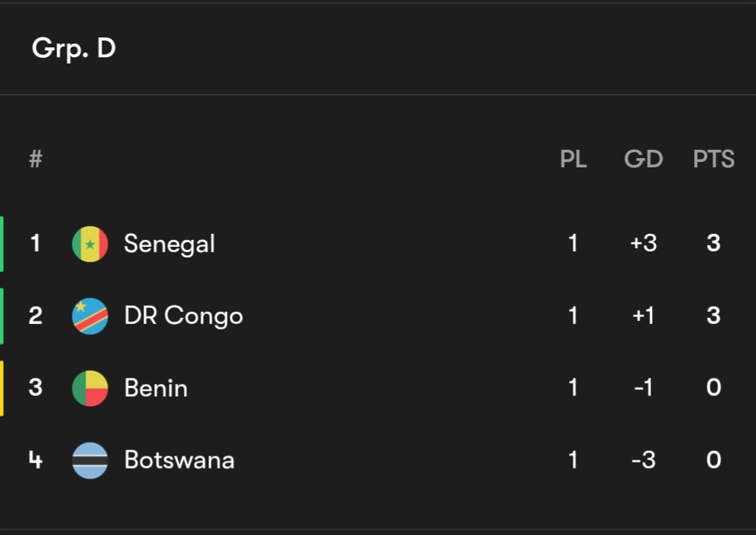Click the Senegal flag icon
This screenshot has width=756, height=535.
(90, 245)
